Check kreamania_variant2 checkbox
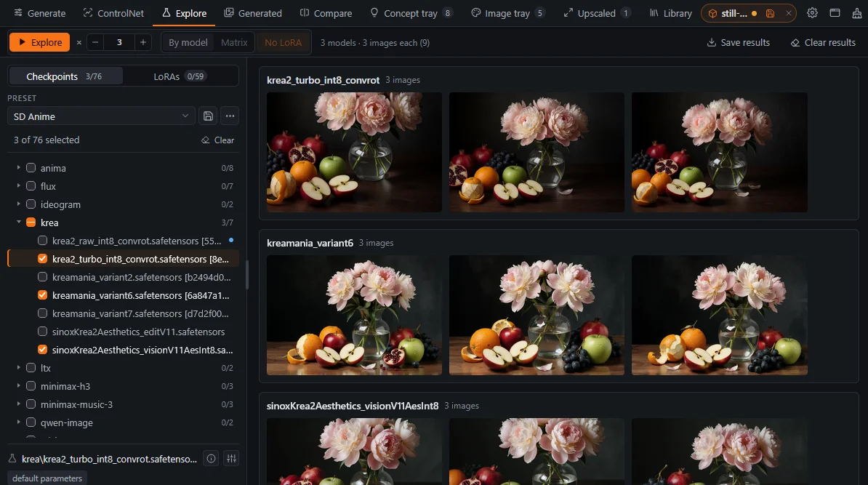Viewport: 868px width, 485px height. pos(43,277)
